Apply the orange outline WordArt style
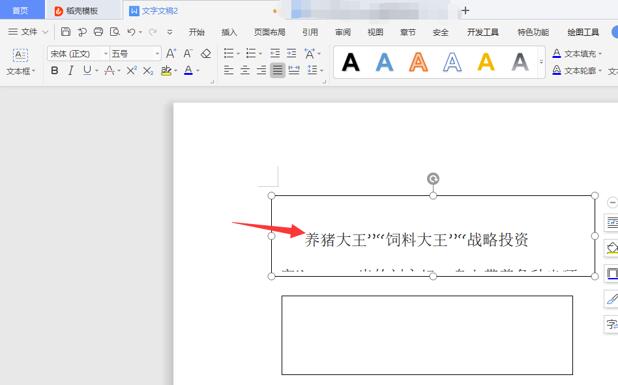Viewport: 618px width, 385px height. [418, 62]
